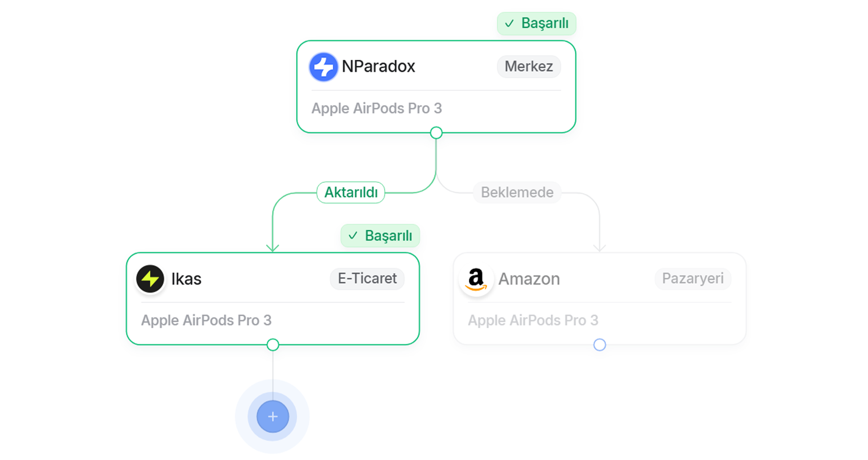This screenshot has width=868, height=460.
Task: Click the Amazon node output connector circle
Action: (x=599, y=345)
